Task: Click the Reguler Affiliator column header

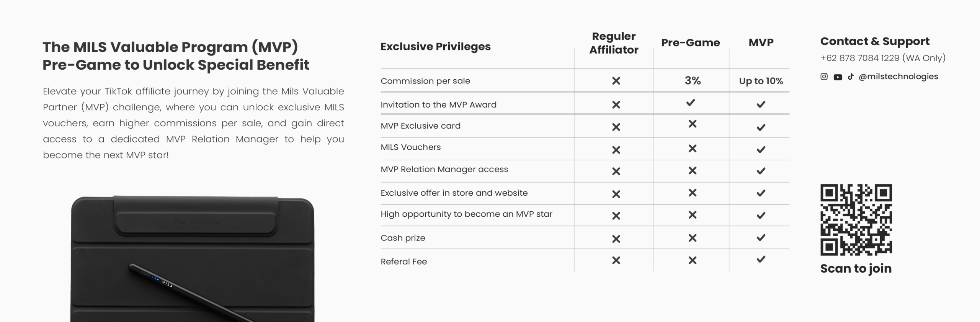Action: pyautogui.click(x=614, y=43)
